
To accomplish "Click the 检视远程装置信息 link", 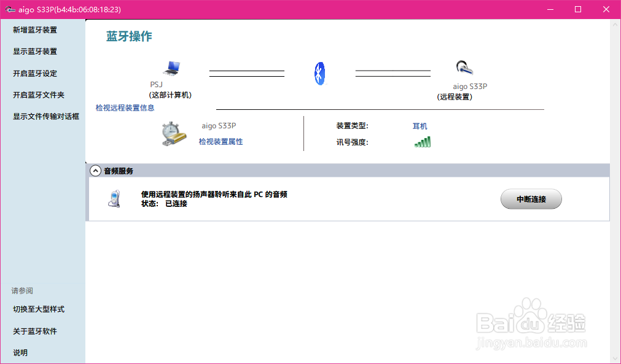I will coord(125,107).
